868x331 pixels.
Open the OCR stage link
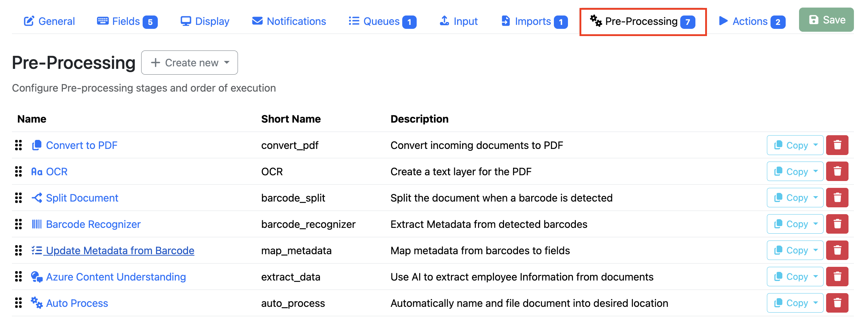pyautogui.click(x=57, y=172)
